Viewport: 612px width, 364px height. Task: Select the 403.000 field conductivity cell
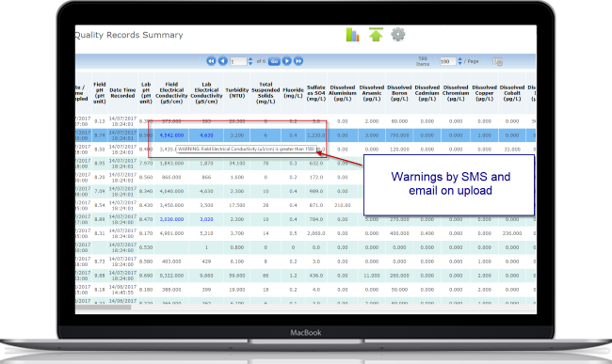(171, 261)
